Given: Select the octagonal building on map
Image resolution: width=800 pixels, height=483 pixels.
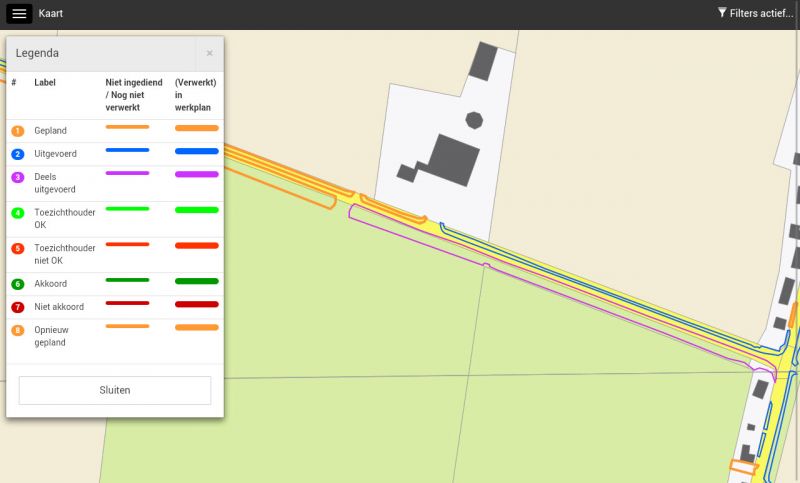Looking at the screenshot, I should [474, 120].
